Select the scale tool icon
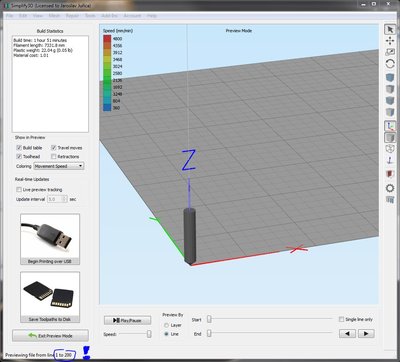Viewport: 400px width, 362px height. [x=390, y=52]
